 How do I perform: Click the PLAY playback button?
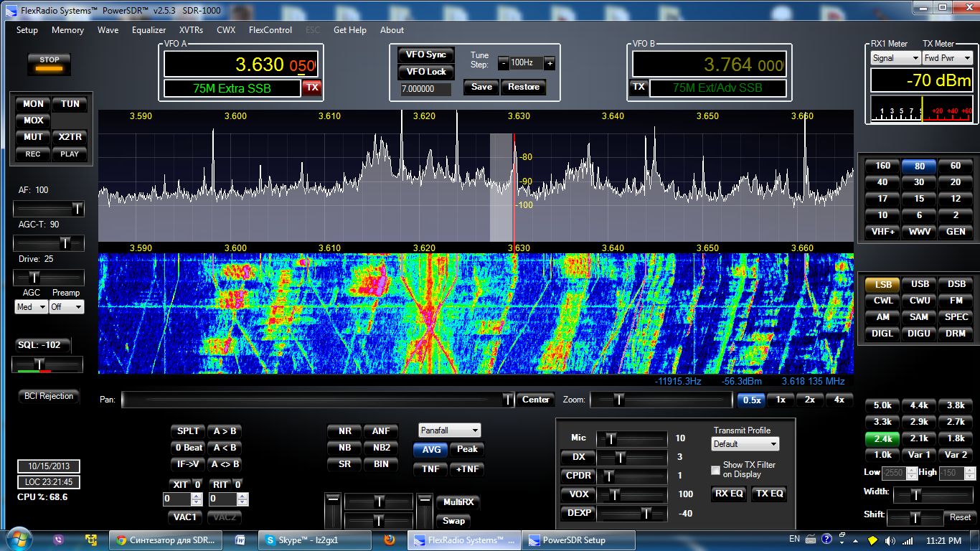(x=70, y=154)
